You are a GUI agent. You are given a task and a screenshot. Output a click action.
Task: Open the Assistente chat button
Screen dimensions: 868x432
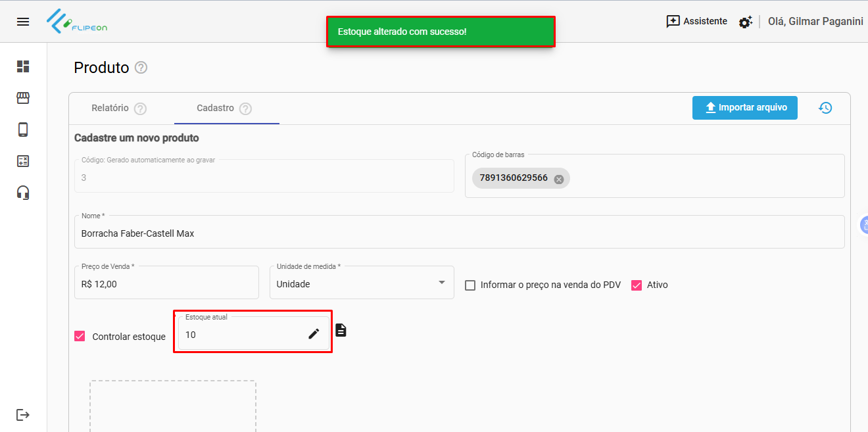(696, 22)
